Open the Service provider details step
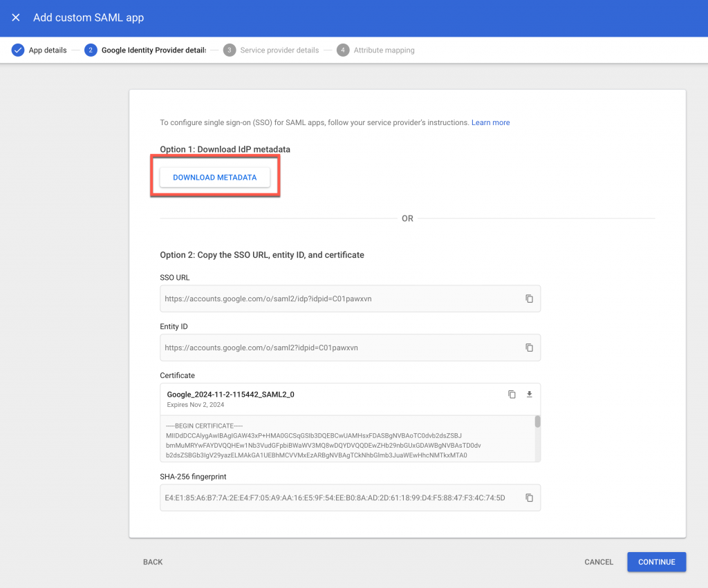Viewport: 708px width, 588px height. 279,50
